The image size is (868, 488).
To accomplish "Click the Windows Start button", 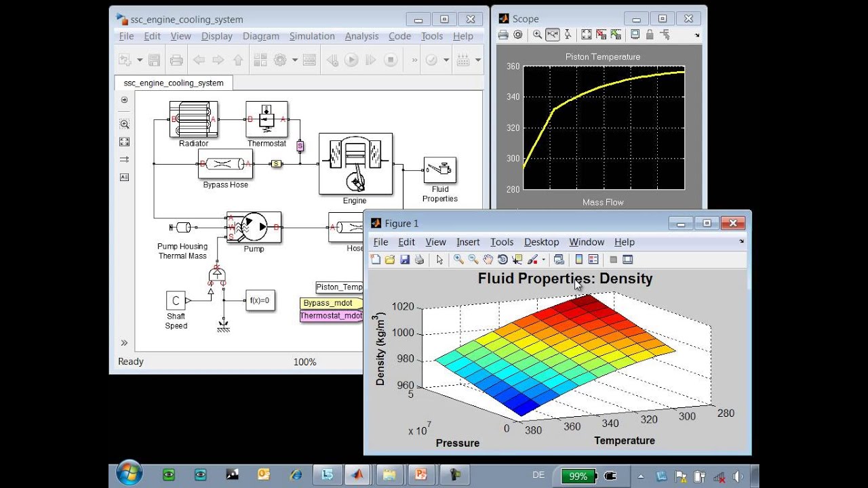I will point(129,474).
